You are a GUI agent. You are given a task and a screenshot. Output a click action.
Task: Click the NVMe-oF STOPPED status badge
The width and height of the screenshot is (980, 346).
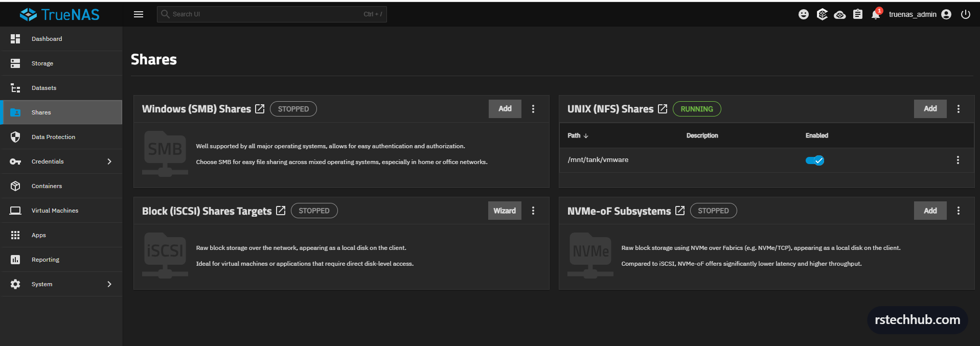tap(713, 211)
